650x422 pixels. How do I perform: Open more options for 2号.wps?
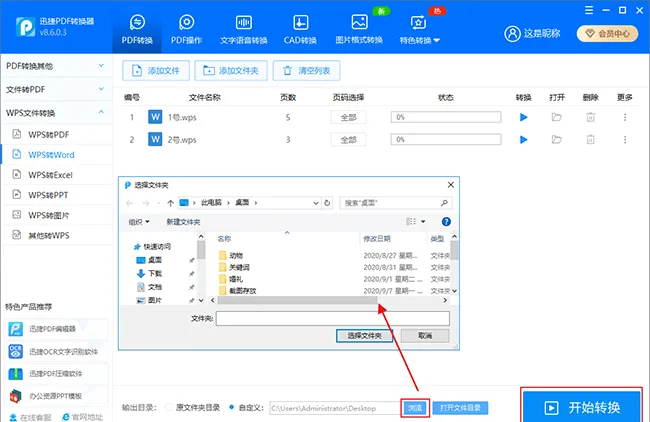(625, 140)
